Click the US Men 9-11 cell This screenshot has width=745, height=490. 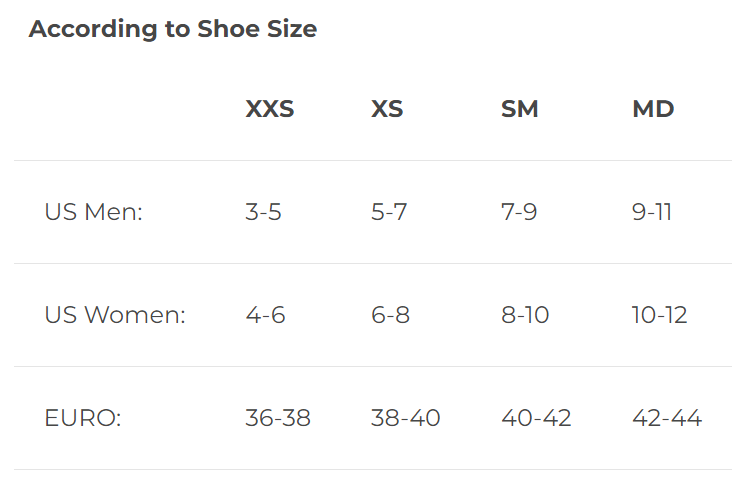pyautogui.click(x=652, y=212)
